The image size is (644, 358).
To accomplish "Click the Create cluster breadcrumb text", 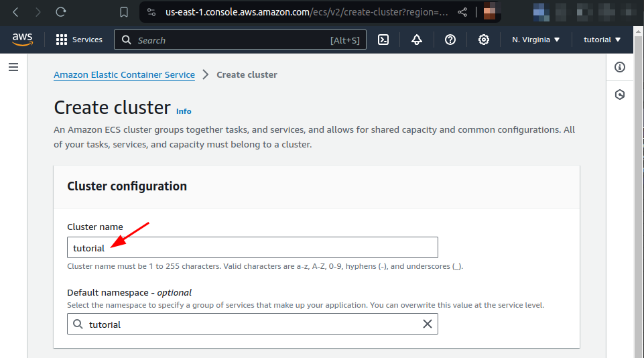I will coord(247,75).
